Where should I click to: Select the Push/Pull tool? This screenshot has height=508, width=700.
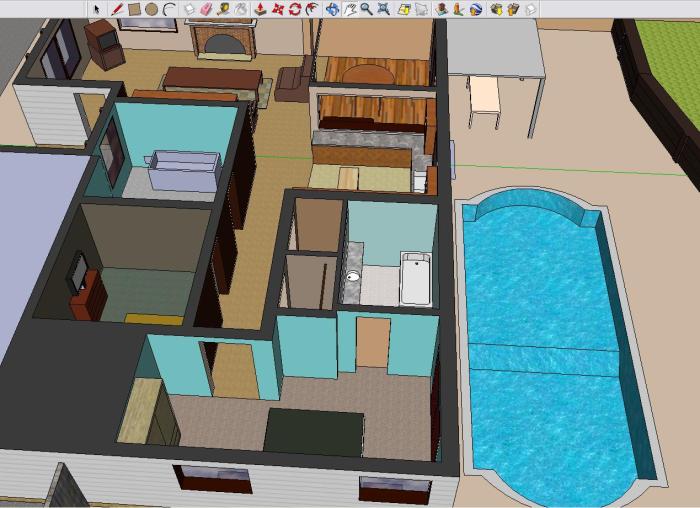260,9
